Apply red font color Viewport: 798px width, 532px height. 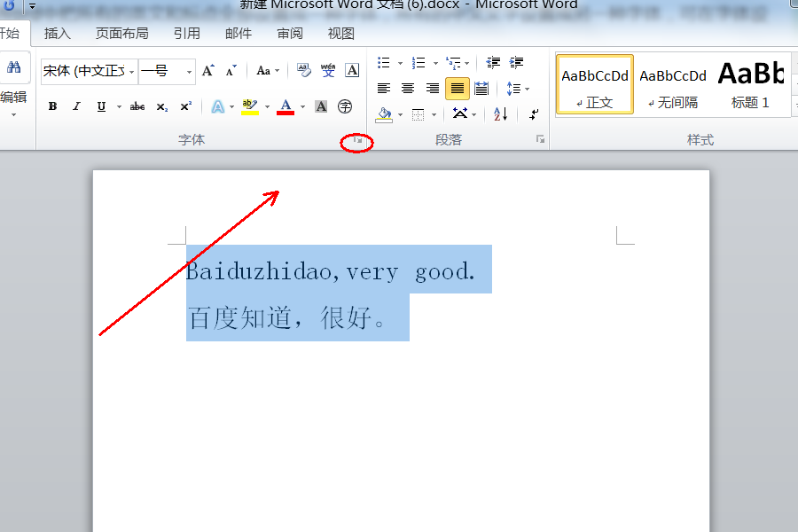coord(286,106)
